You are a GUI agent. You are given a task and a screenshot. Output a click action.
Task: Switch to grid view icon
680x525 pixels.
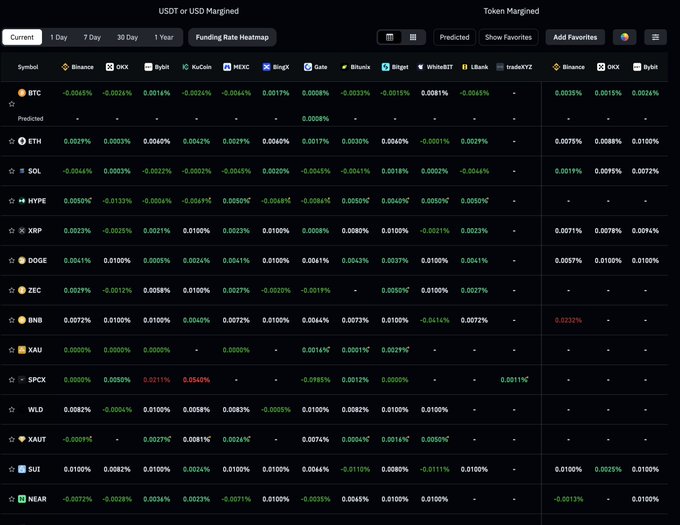pyautogui.click(x=413, y=37)
